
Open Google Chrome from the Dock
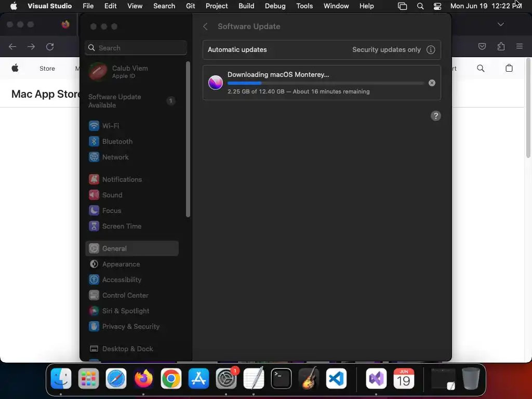[x=171, y=378]
